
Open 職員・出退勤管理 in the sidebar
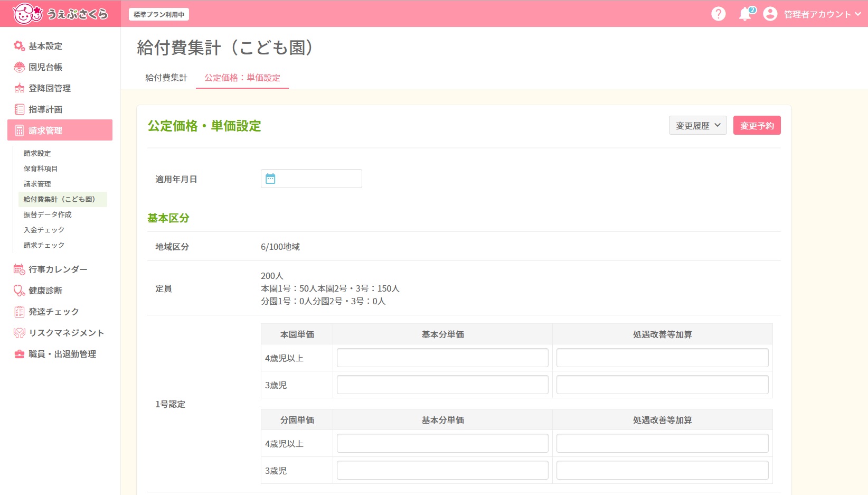60,354
